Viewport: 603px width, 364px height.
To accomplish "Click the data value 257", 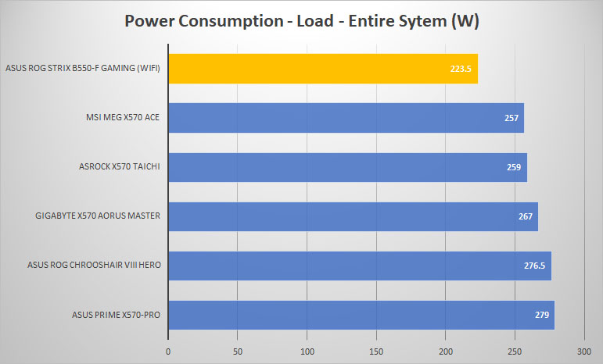I will 511,118.
